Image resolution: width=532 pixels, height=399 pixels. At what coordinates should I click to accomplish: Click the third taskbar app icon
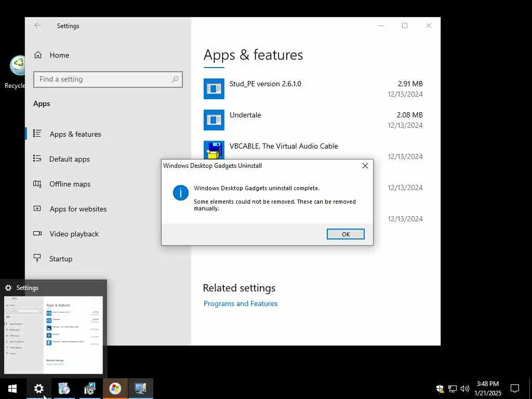pos(64,389)
